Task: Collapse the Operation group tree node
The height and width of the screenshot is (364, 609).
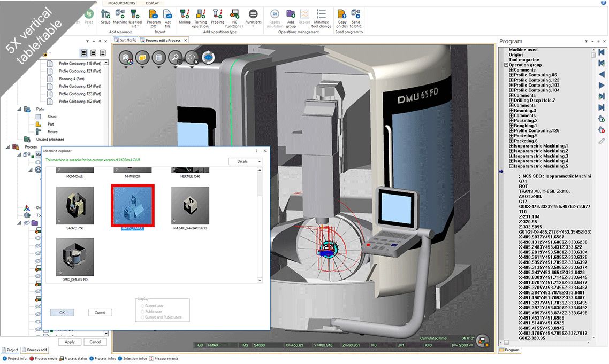Action: (506, 65)
